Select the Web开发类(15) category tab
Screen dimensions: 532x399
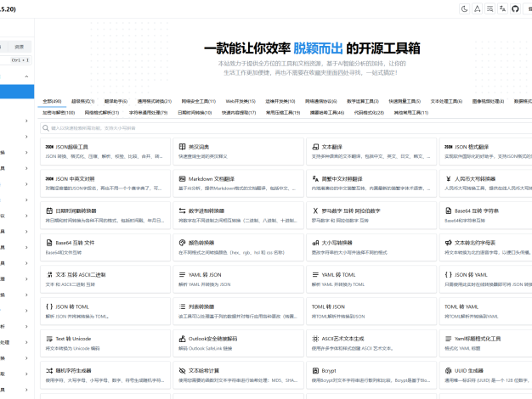click(241, 101)
